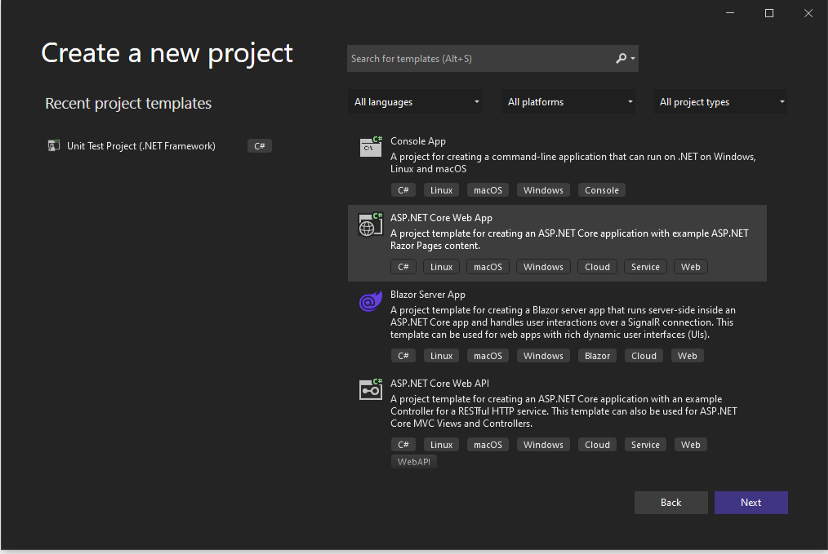Click the Service tag under ASP.NET Core Web App
The width and height of the screenshot is (828, 554).
[645, 267]
